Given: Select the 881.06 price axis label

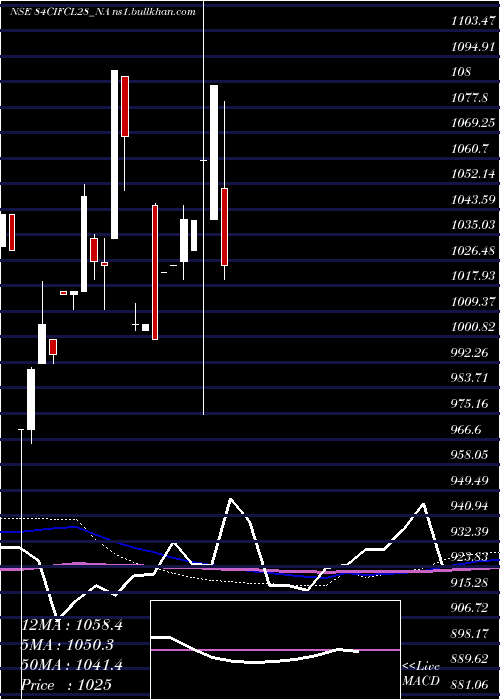Looking at the screenshot, I should pos(470,684).
